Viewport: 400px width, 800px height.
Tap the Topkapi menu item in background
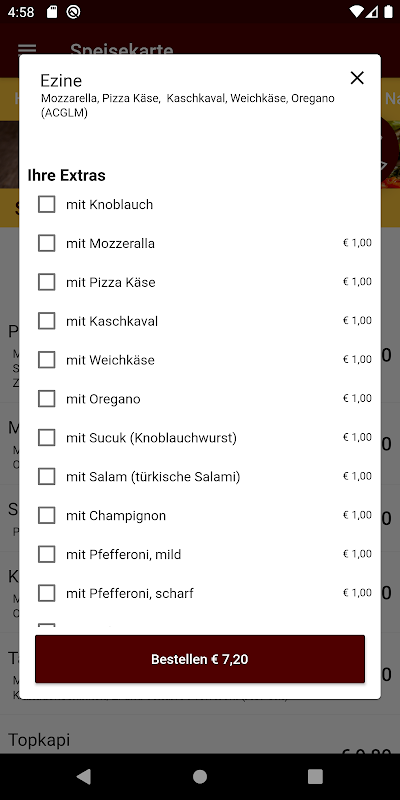[39, 739]
